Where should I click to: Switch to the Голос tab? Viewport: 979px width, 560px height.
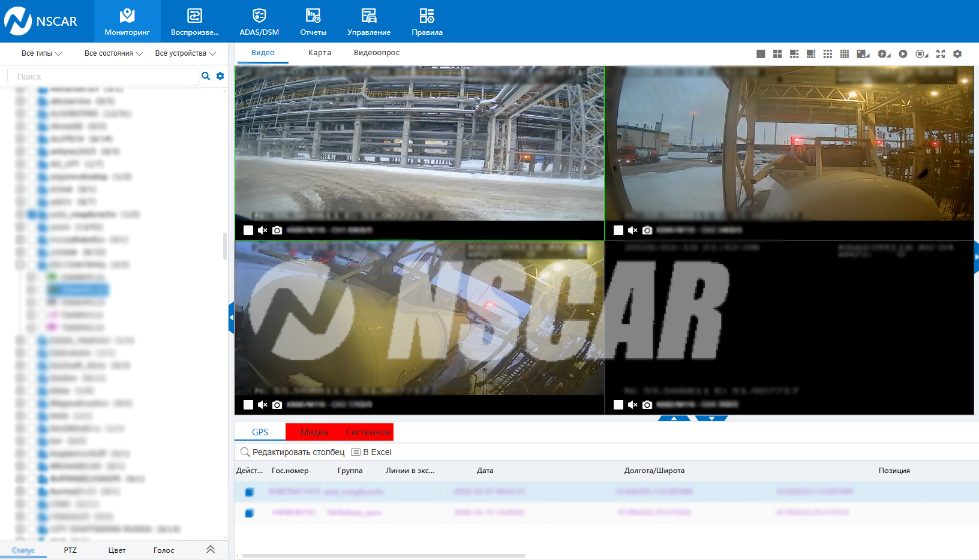tap(164, 550)
